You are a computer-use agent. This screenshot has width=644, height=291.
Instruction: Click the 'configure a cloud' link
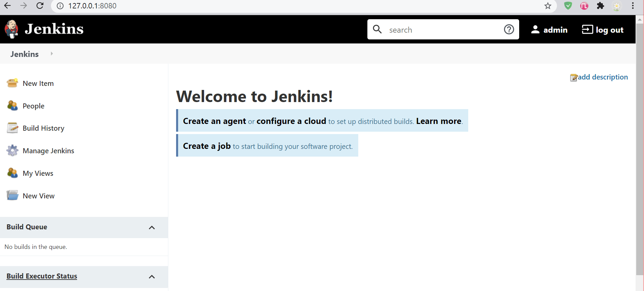click(x=291, y=121)
